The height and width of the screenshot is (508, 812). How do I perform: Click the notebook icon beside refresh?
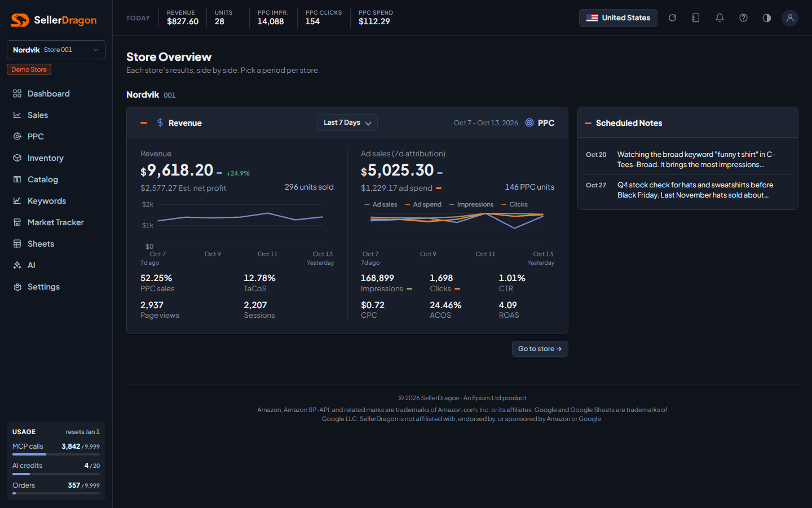click(x=696, y=18)
